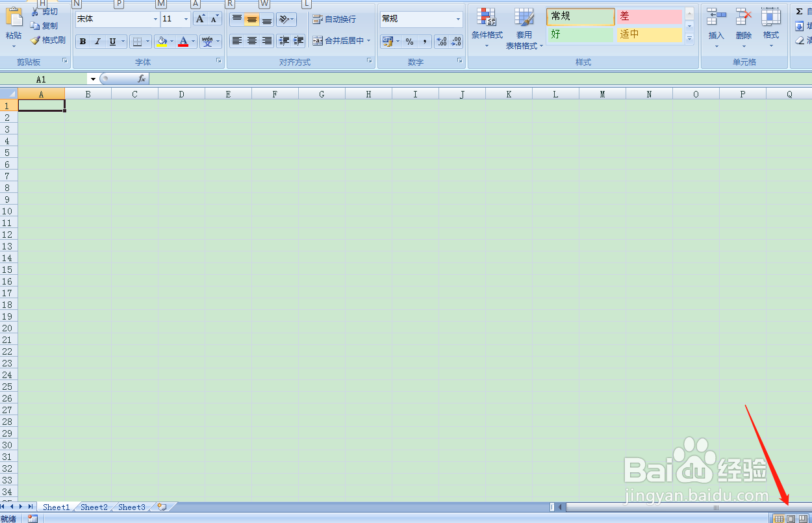
Task: Click the accounting number format icon
Action: click(388, 42)
